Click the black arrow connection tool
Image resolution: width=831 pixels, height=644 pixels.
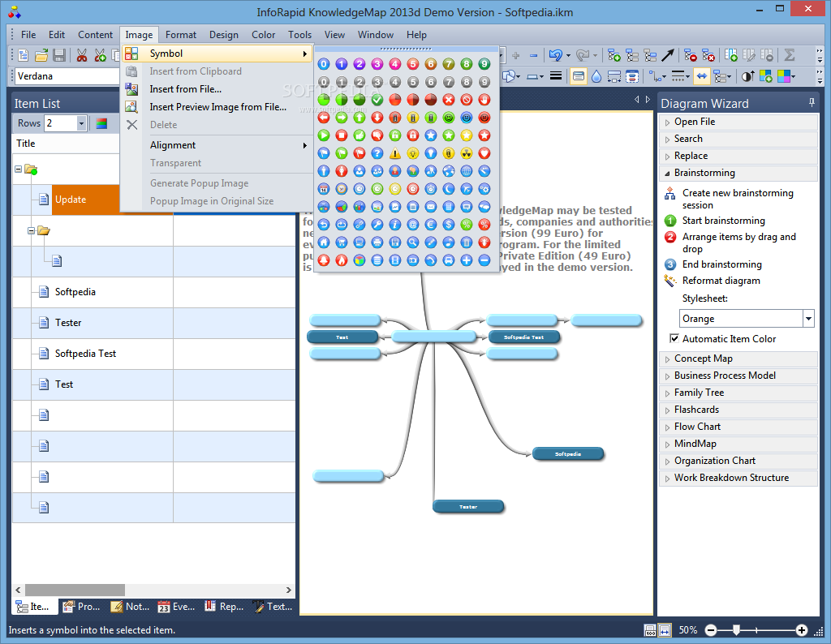coord(668,55)
